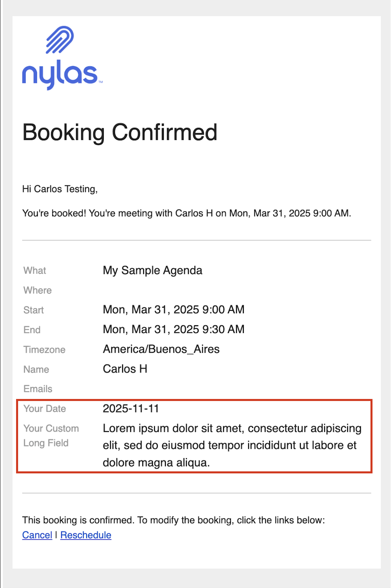The height and width of the screenshot is (588, 391).
Task: Click the nylas wordmark text
Action: [x=61, y=76]
